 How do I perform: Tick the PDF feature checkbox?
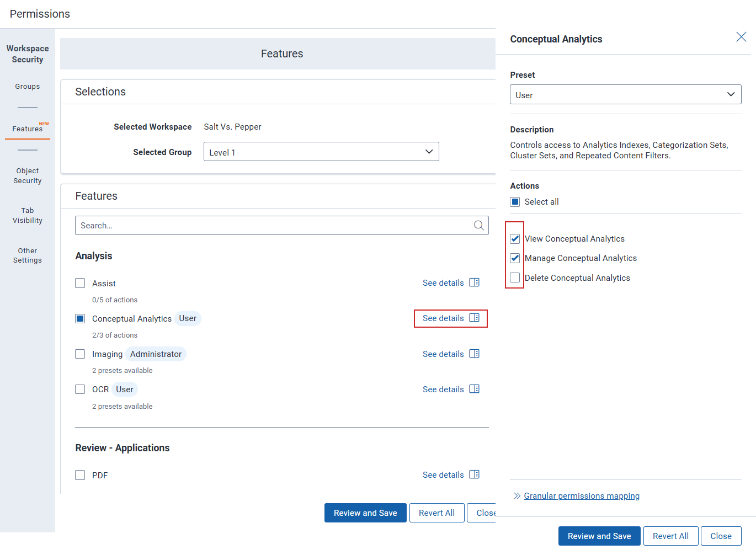point(80,475)
